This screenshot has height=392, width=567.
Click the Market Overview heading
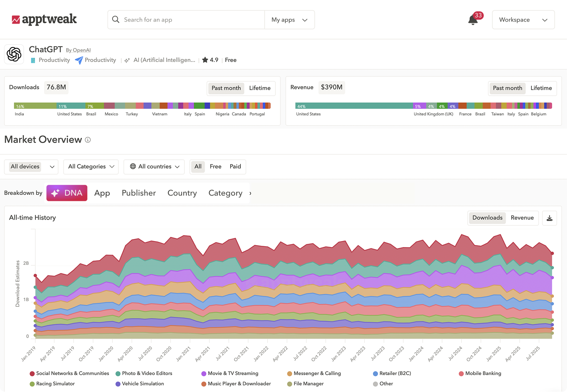pos(43,140)
